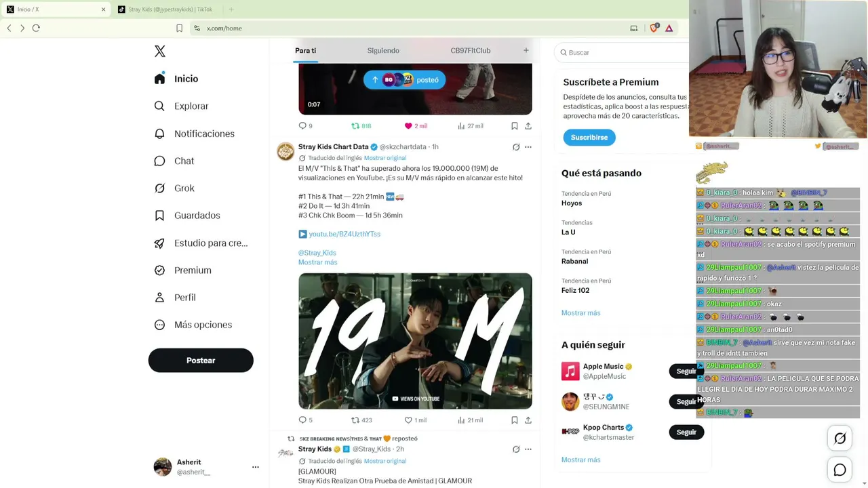Open more options on Chart Data post
Image resolution: width=868 pixels, height=488 pixels.
coord(528,147)
